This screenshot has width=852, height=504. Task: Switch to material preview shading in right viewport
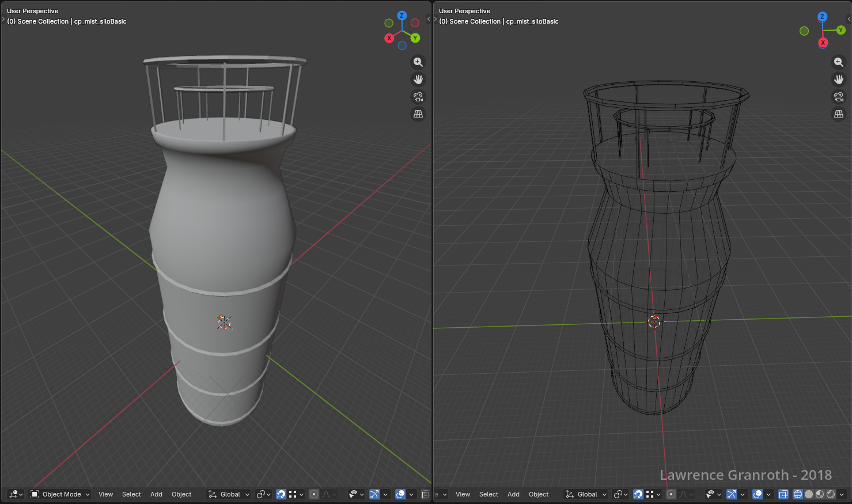pos(820,494)
